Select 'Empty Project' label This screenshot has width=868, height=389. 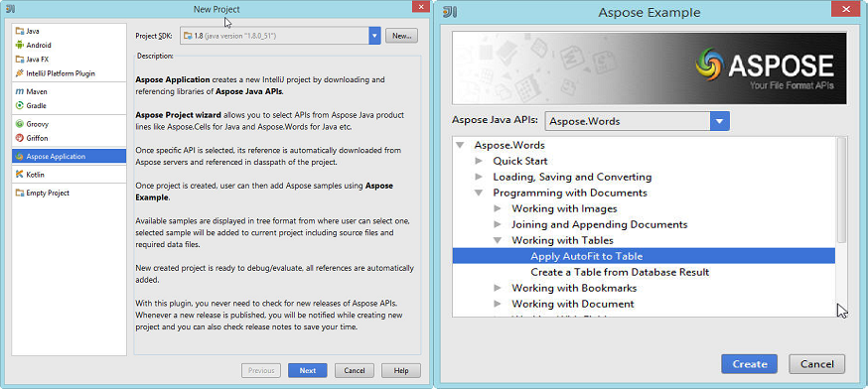48,194
